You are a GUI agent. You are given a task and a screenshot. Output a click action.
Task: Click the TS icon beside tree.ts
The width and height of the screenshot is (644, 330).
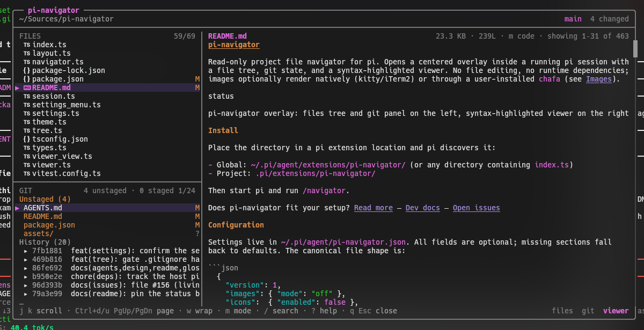pyautogui.click(x=27, y=131)
